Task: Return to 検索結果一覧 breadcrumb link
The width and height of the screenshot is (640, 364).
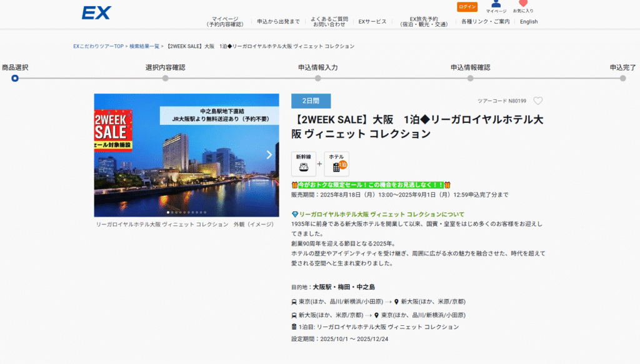Action: (x=144, y=46)
